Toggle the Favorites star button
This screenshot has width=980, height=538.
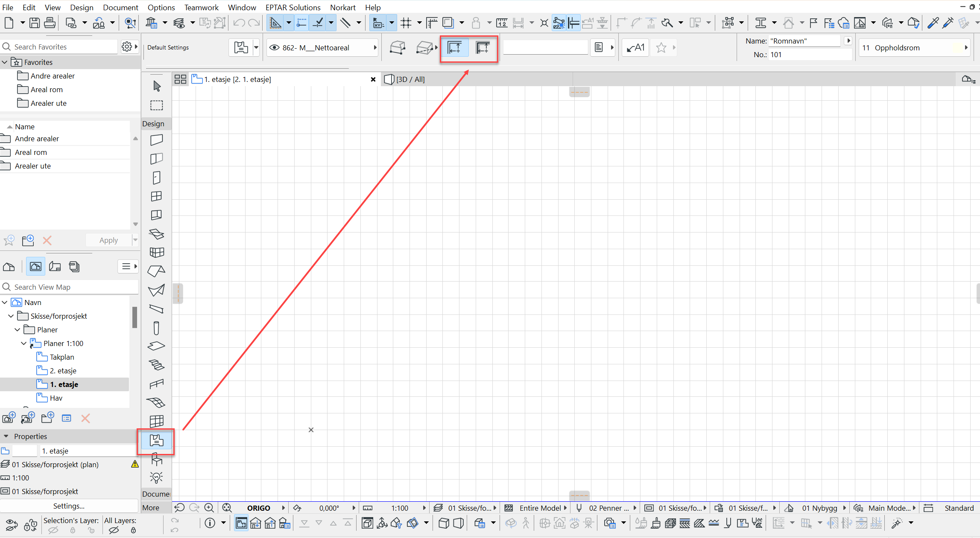click(661, 48)
